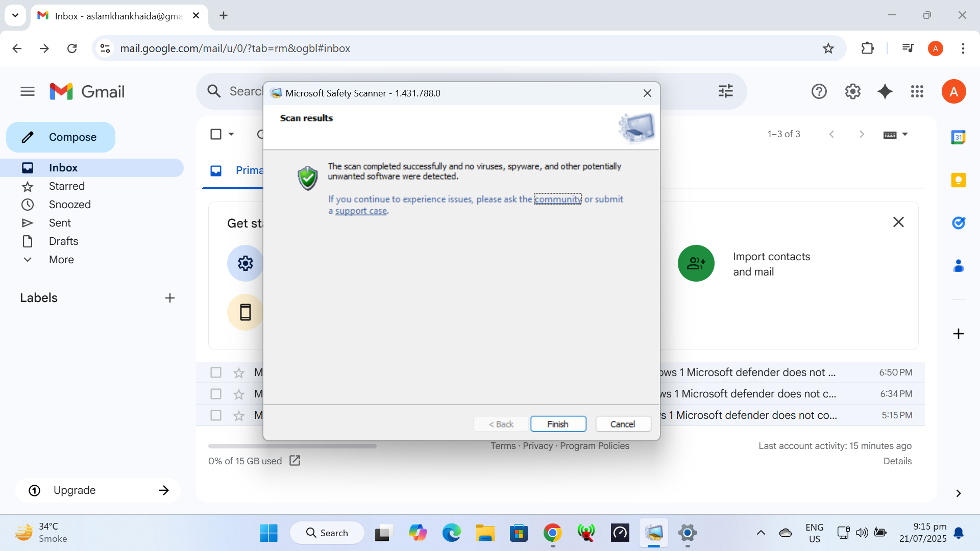Launch Copilot from the taskbar

point(418,533)
